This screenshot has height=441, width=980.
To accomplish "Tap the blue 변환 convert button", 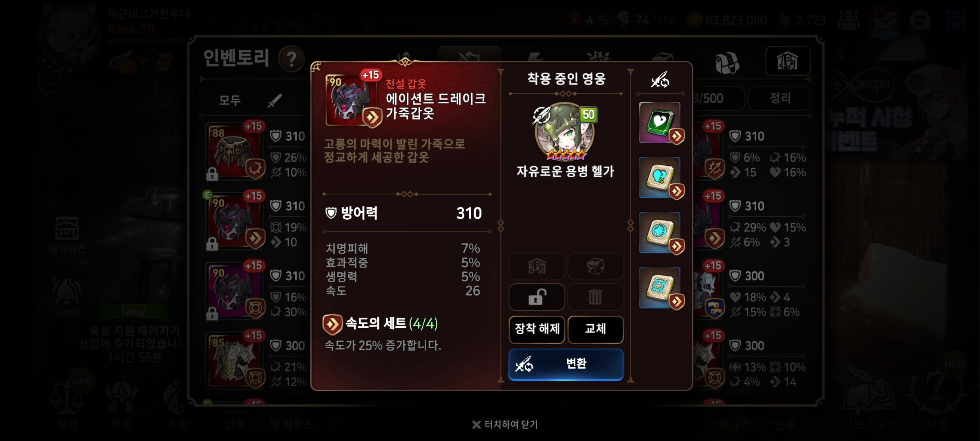I will [566, 364].
